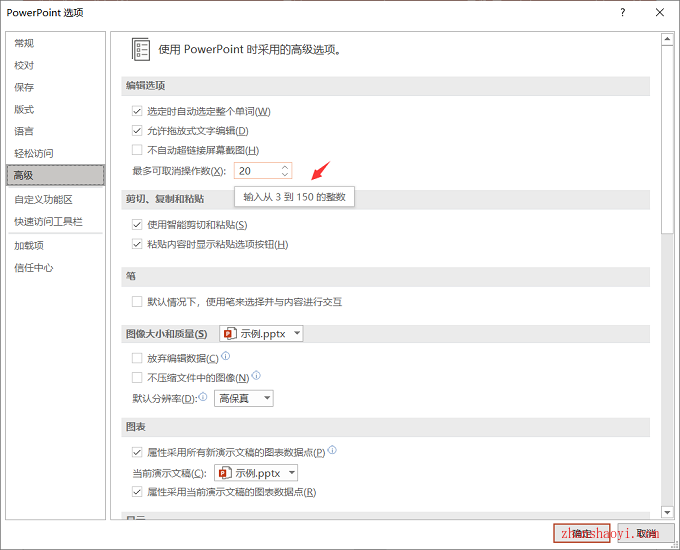Open 图像大小和质量 示例.pptx dropdown

coord(261,334)
